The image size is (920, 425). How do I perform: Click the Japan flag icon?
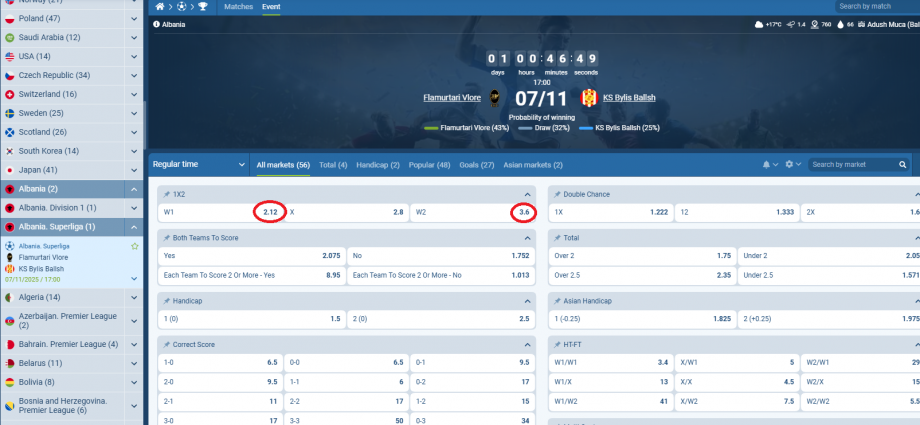click(9, 170)
